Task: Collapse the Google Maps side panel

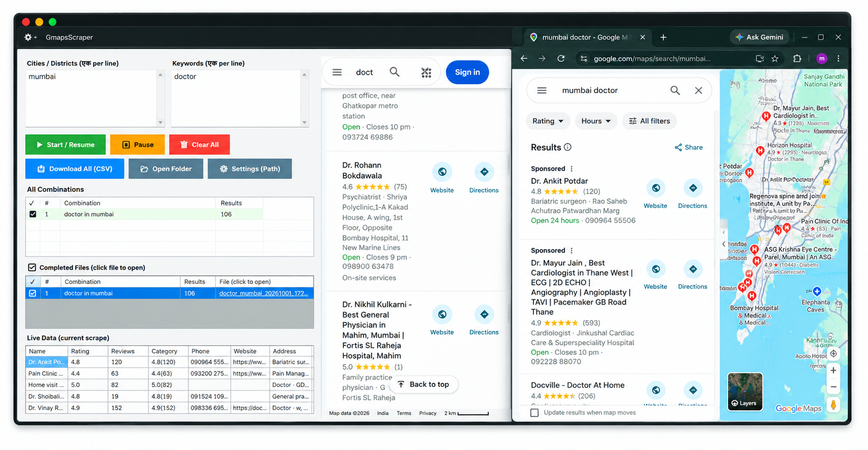Action: tap(724, 244)
